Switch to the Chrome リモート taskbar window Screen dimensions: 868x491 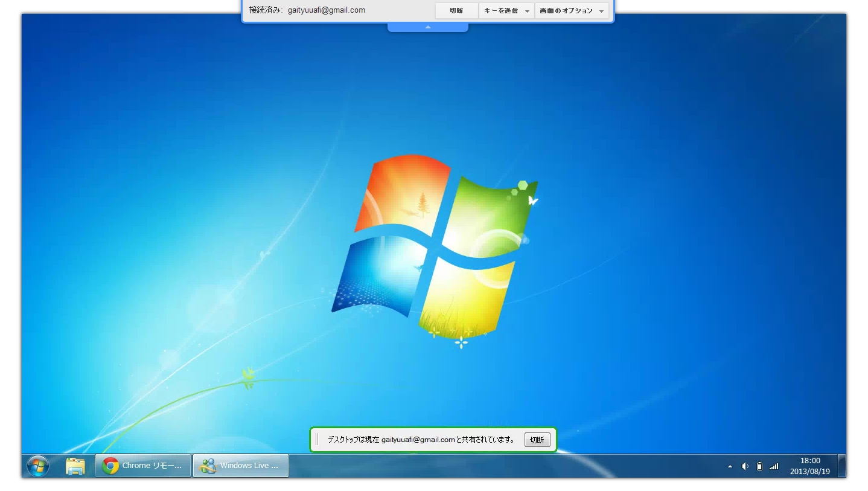pos(143,466)
